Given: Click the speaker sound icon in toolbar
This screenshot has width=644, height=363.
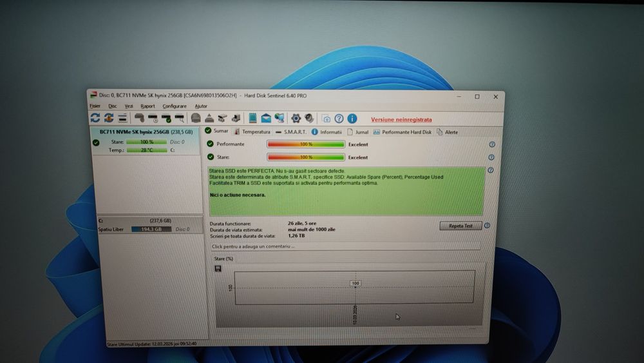Looking at the screenshot, I should 309,119.
